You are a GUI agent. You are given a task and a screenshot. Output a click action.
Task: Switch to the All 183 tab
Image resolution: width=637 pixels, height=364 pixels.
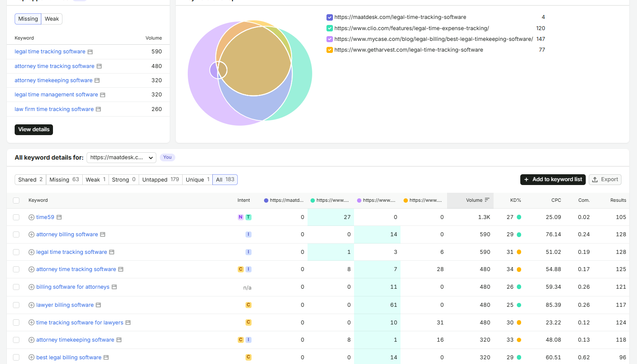pyautogui.click(x=225, y=179)
